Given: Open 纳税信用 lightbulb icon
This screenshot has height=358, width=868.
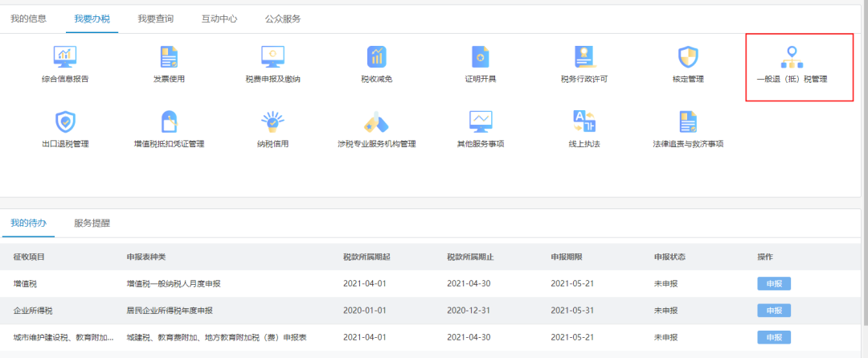Looking at the screenshot, I should coord(273,122).
